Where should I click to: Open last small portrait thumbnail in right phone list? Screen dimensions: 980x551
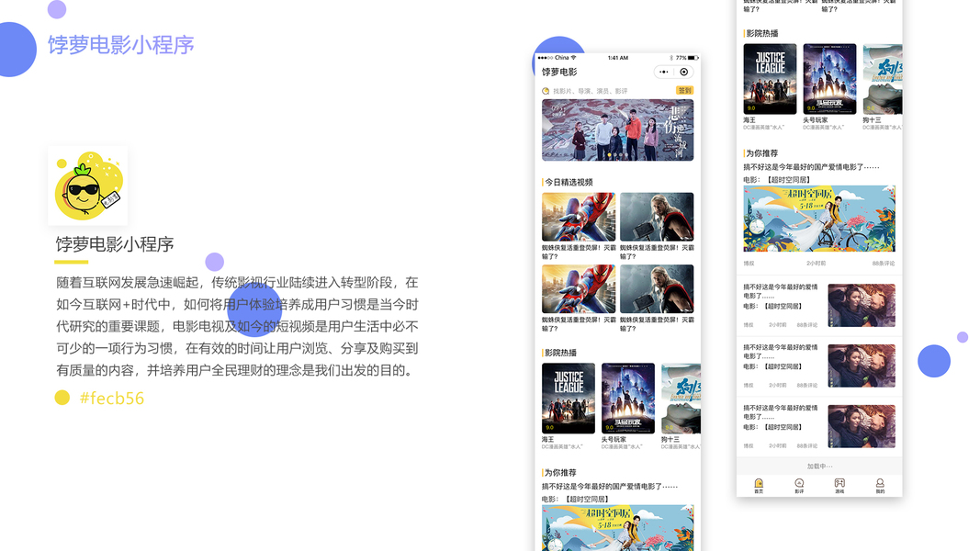(x=862, y=426)
